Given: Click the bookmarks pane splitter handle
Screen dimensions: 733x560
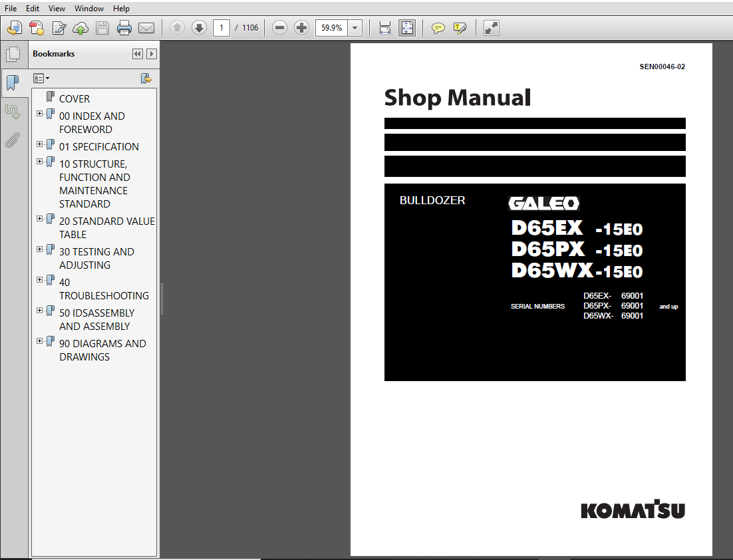Looking at the screenshot, I should click(162, 299).
